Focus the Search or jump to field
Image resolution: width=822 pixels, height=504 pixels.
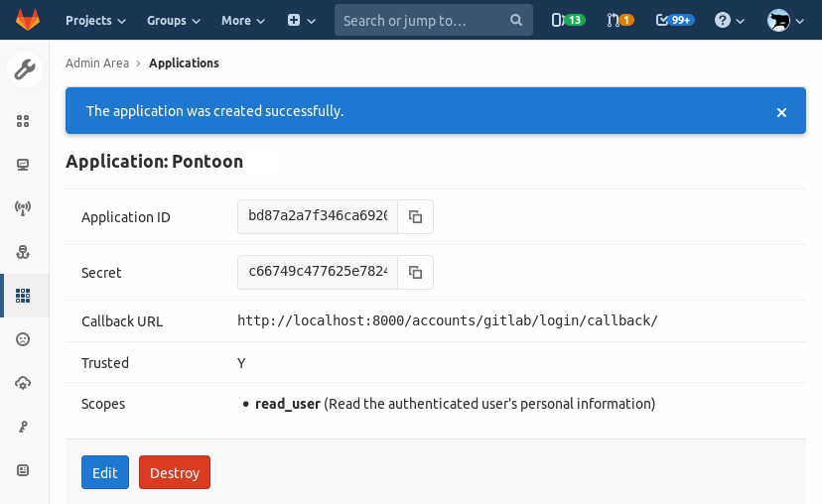[x=434, y=20]
